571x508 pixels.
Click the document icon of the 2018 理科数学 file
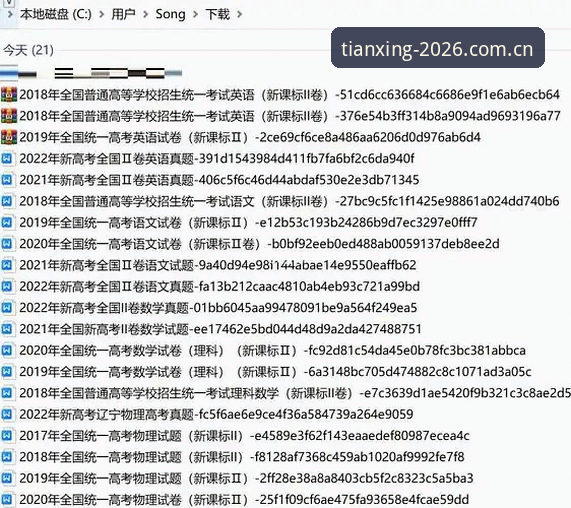[8, 393]
